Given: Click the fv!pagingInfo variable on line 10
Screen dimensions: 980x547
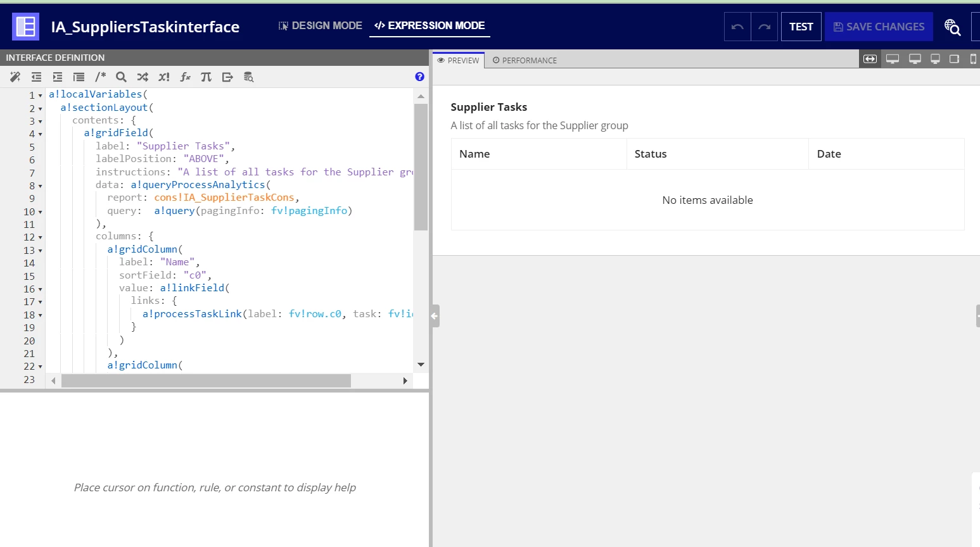Looking at the screenshot, I should (x=309, y=211).
